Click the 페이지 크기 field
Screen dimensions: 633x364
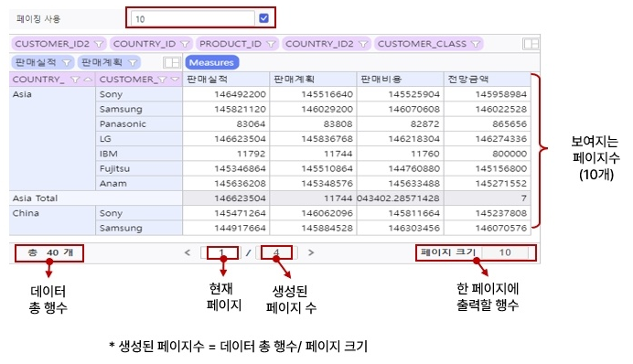[505, 252]
